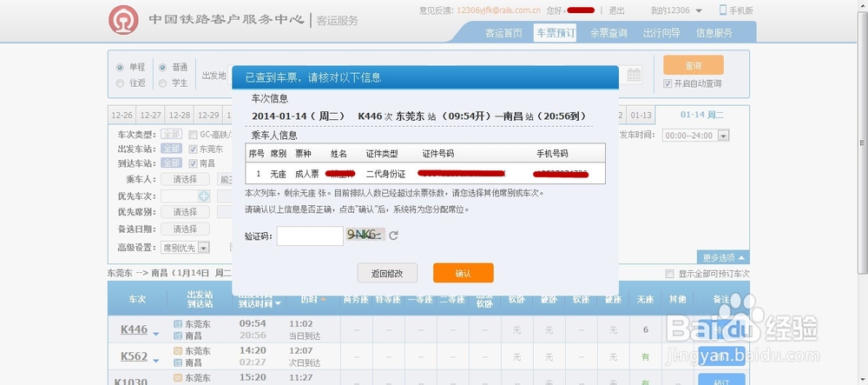This screenshot has height=385, width=868.
Task: Click 全部 button for 出发车站
Action: click(x=171, y=149)
